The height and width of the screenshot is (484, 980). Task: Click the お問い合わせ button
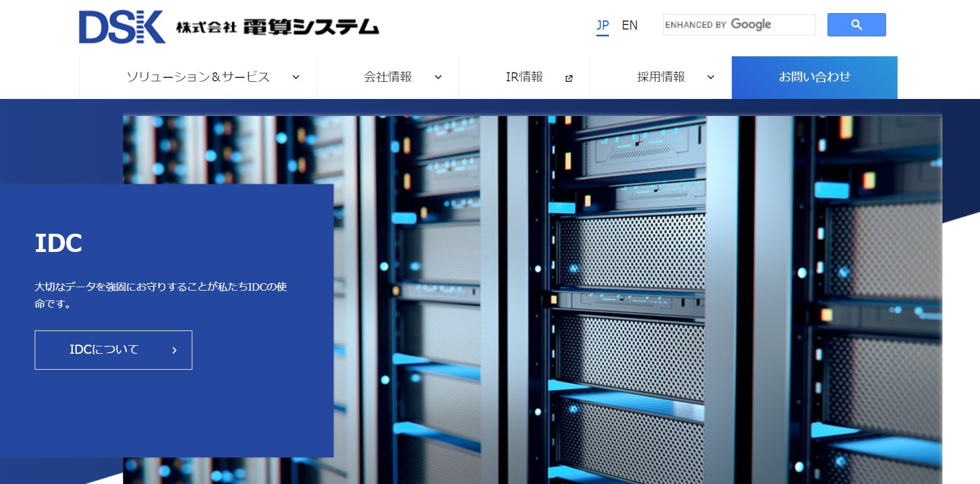click(x=814, y=77)
